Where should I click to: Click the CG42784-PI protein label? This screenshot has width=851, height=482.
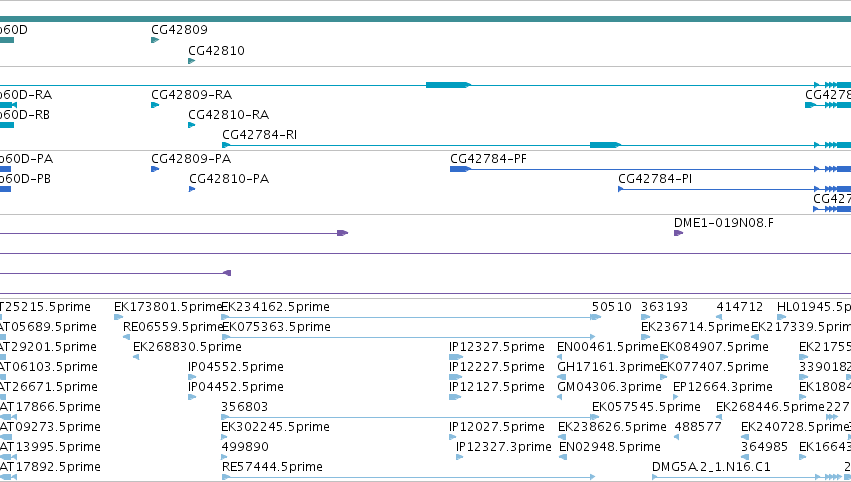pyautogui.click(x=655, y=179)
